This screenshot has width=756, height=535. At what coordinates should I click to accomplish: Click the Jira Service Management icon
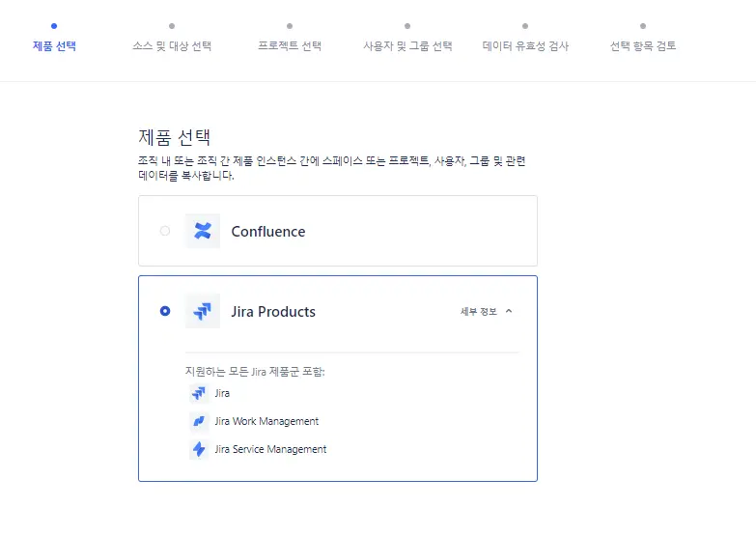coord(199,450)
